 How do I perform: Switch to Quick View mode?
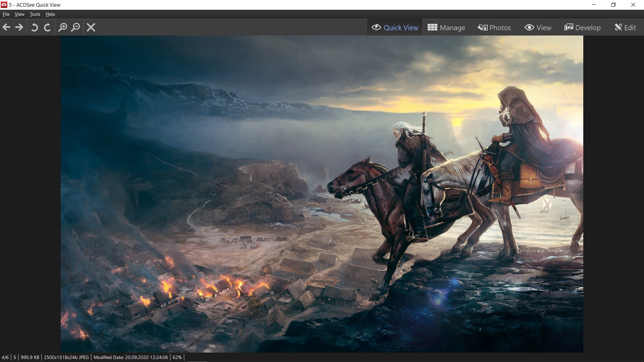(395, 27)
